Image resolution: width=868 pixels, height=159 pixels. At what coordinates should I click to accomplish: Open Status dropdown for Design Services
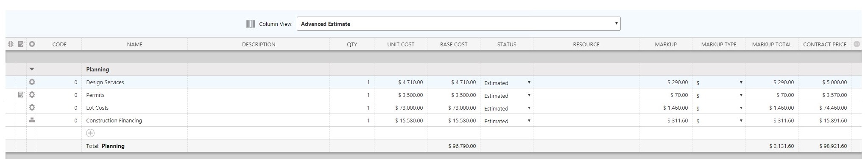coord(507,82)
